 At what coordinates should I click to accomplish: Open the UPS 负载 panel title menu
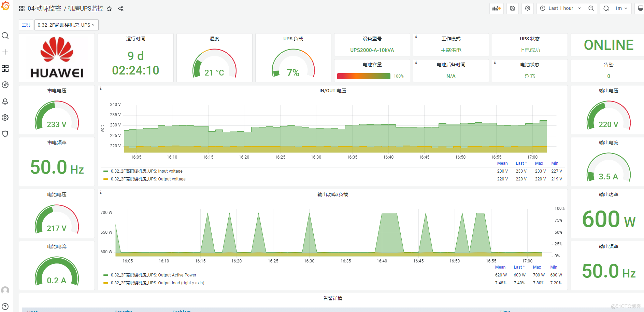pos(293,39)
